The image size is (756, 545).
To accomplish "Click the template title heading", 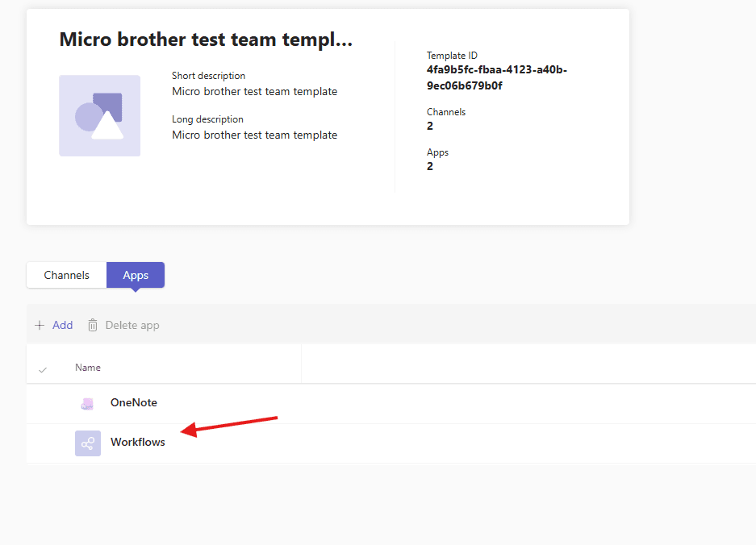I will [x=206, y=40].
